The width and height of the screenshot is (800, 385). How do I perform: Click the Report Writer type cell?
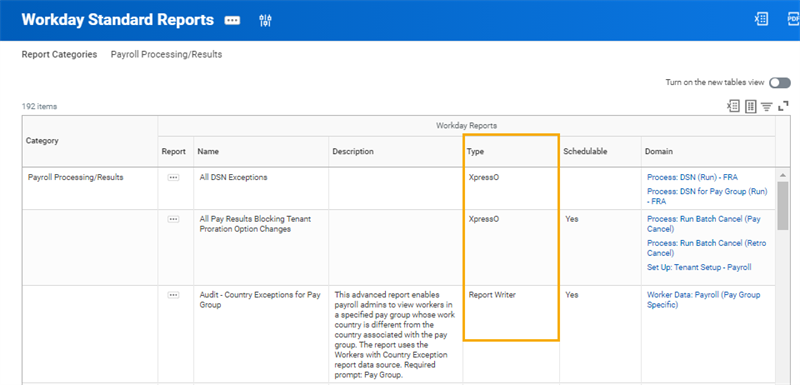[x=512, y=334]
